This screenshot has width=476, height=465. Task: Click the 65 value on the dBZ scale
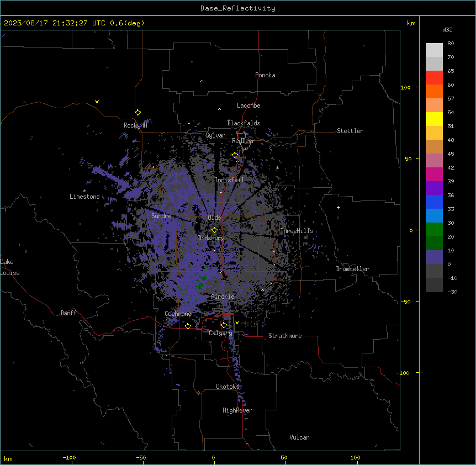pos(451,71)
